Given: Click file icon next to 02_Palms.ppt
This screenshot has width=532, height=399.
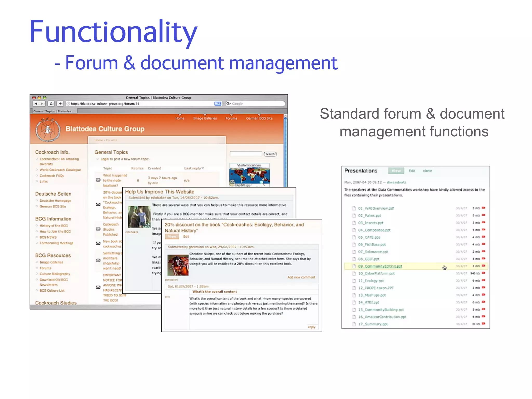Looking at the screenshot, I should [354, 215].
